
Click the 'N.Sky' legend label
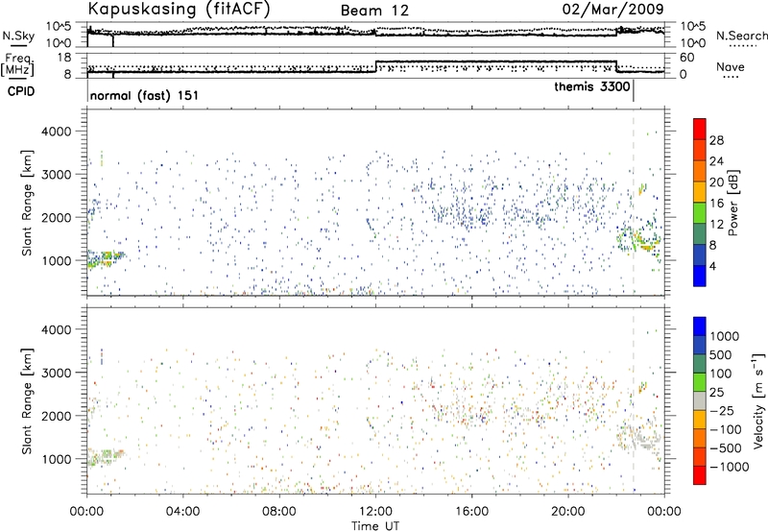(x=18, y=36)
